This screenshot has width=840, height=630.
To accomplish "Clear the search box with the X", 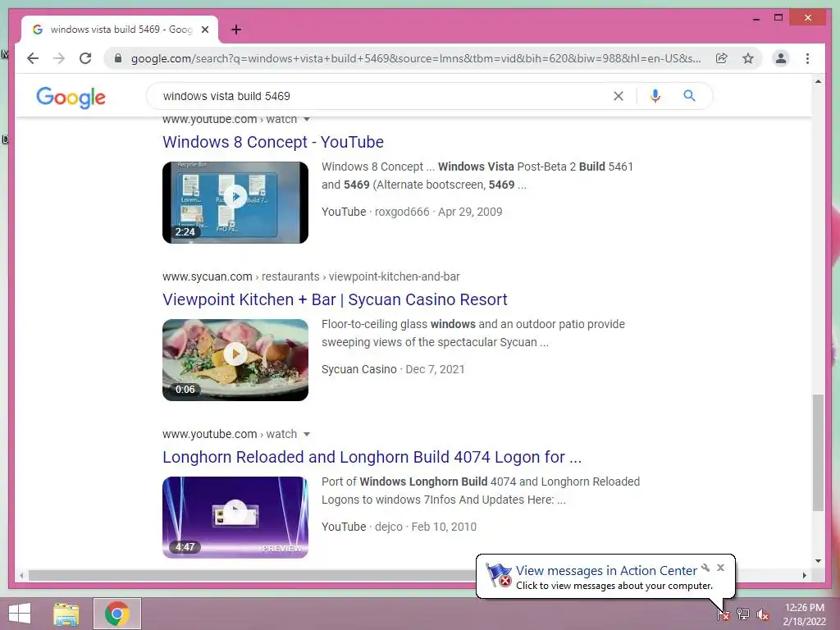I will pos(619,96).
